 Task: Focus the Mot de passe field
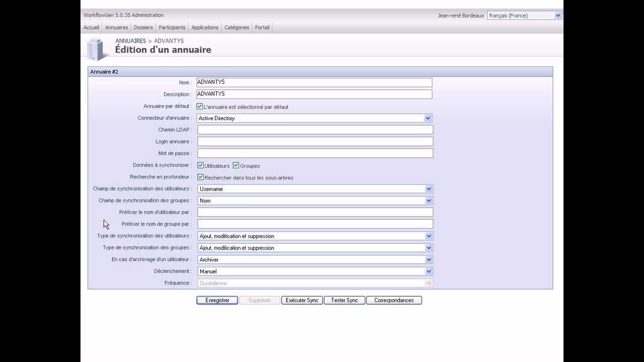pyautogui.click(x=315, y=153)
